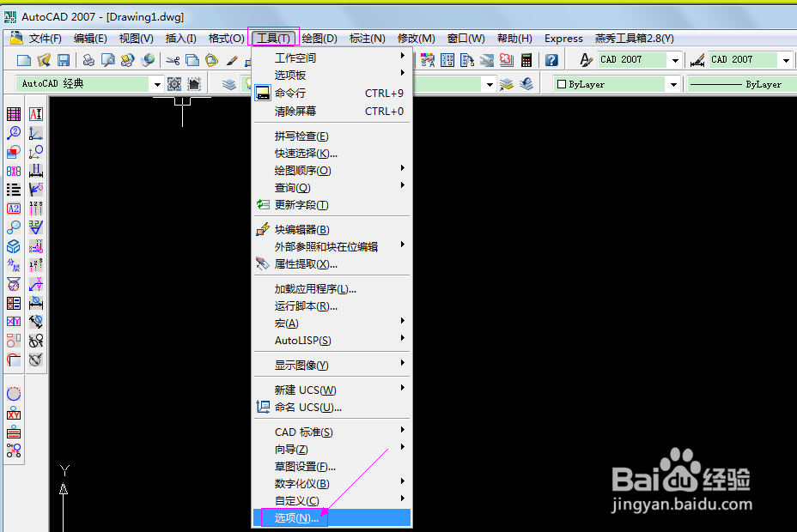This screenshot has height=532, width=797.
Task: Expand the 绘图顺序(O) submenu
Action: point(332,171)
